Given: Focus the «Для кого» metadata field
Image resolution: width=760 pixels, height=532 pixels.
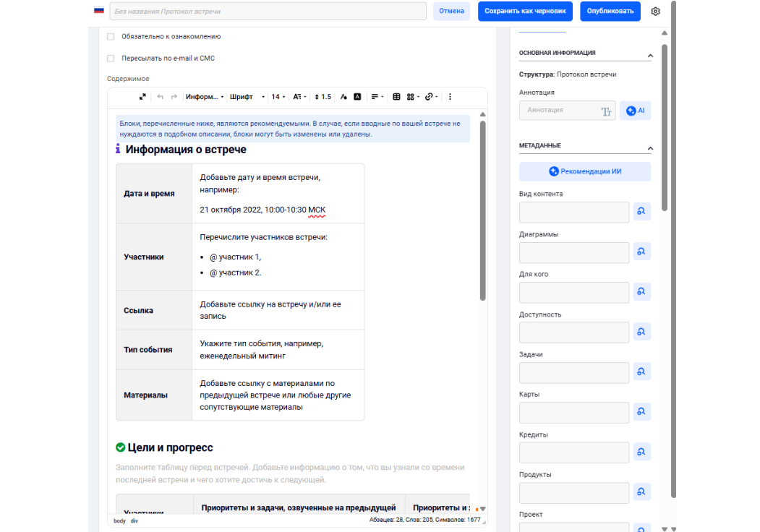Looking at the screenshot, I should pos(574,293).
